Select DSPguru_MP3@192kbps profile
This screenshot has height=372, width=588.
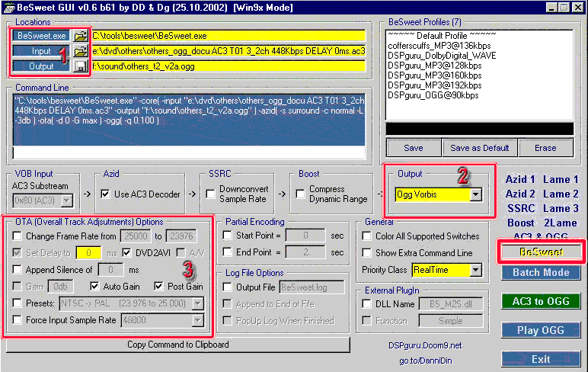pos(435,85)
